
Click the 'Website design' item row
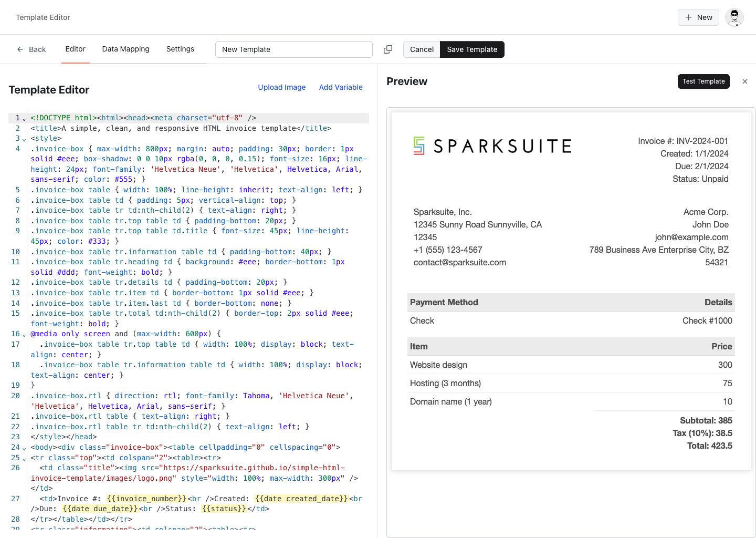tap(571, 365)
